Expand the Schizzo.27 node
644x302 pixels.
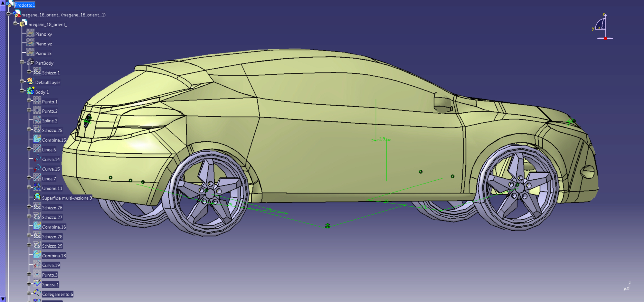click(29, 216)
